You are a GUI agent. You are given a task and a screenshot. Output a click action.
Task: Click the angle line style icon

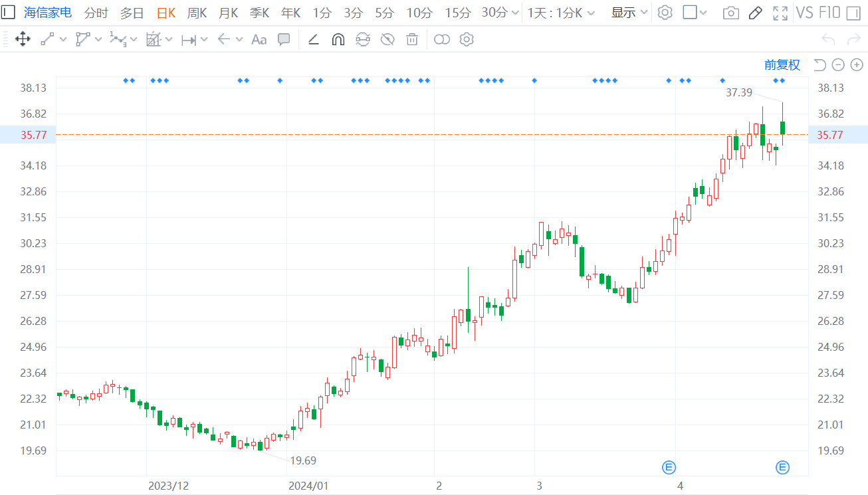click(x=314, y=40)
